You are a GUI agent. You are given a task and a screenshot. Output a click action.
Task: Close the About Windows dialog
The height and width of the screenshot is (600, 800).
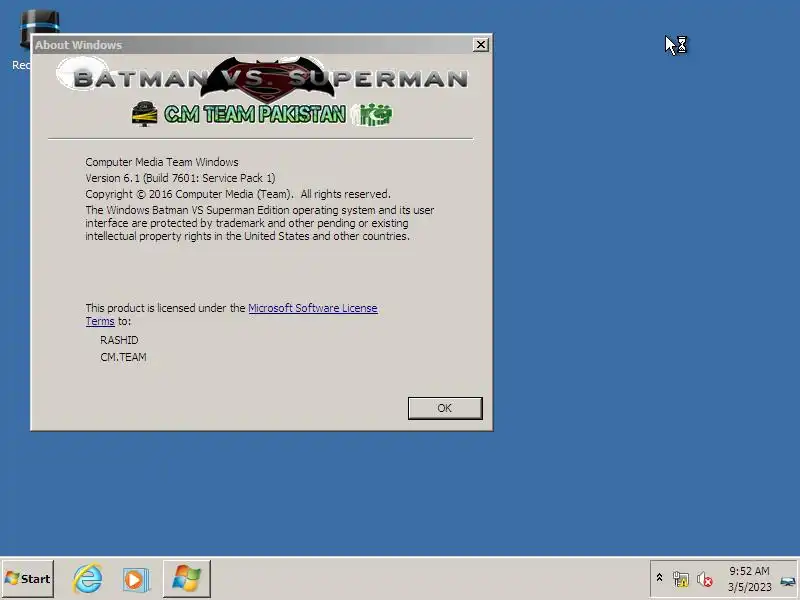(x=481, y=45)
